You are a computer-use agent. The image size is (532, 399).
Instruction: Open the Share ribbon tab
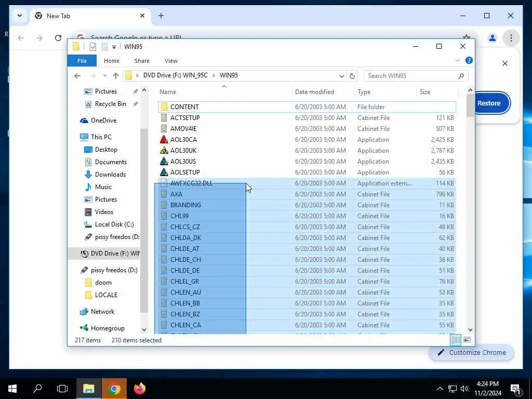coord(142,61)
